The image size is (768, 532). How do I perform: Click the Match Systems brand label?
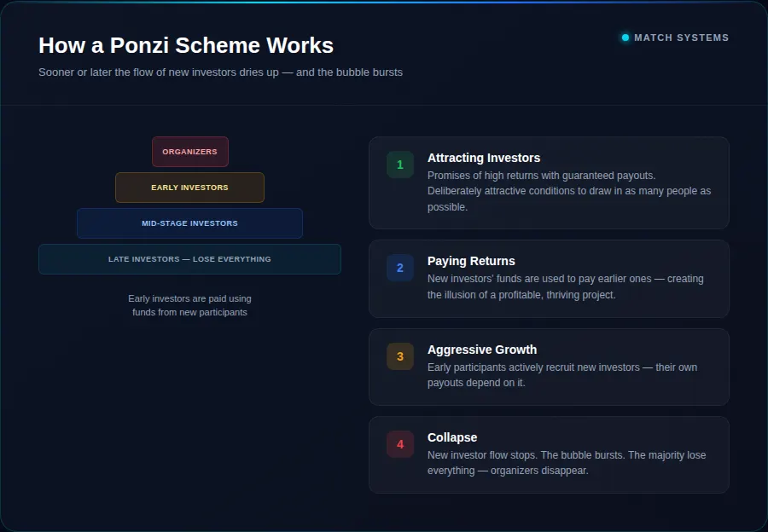point(681,38)
